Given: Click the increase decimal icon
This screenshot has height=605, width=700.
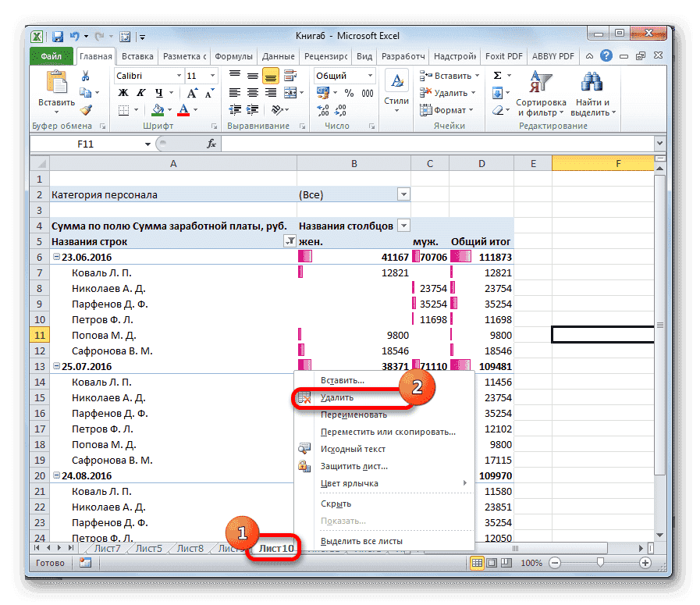Looking at the screenshot, I should click(x=322, y=109).
